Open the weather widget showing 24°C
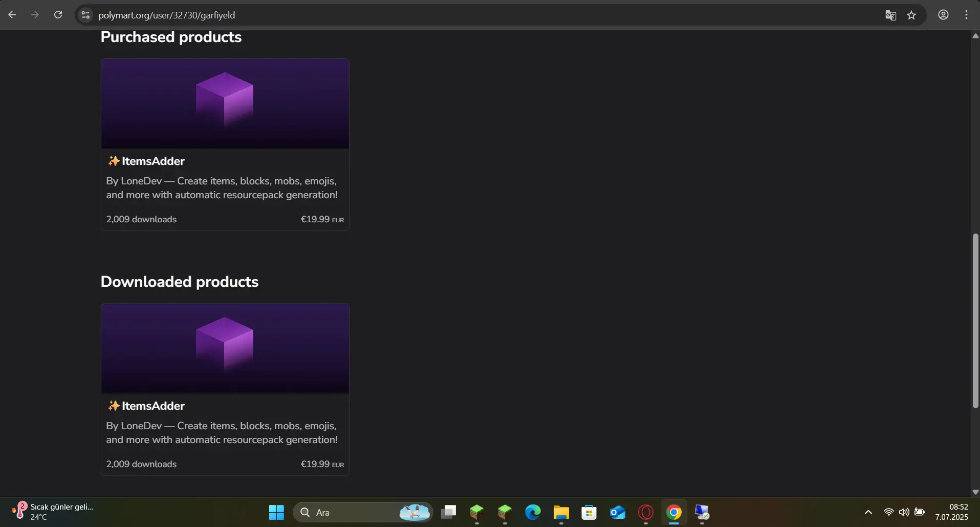This screenshot has height=527, width=980. click(52, 512)
